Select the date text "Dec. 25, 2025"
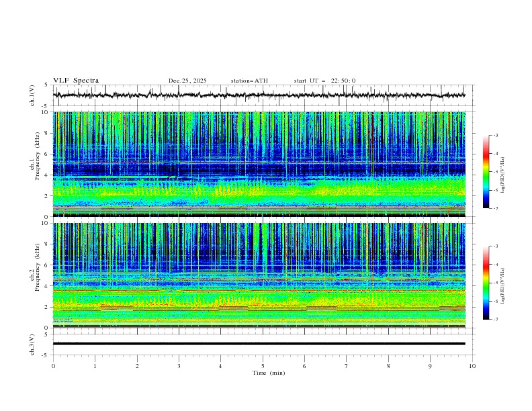This screenshot has height=411, width=532. [x=187, y=81]
